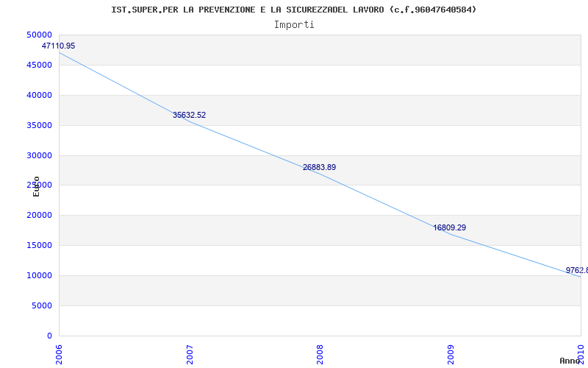This screenshot has width=588, height=368.
Task: Click the 'Importi' subtitle
Action: (x=294, y=25)
